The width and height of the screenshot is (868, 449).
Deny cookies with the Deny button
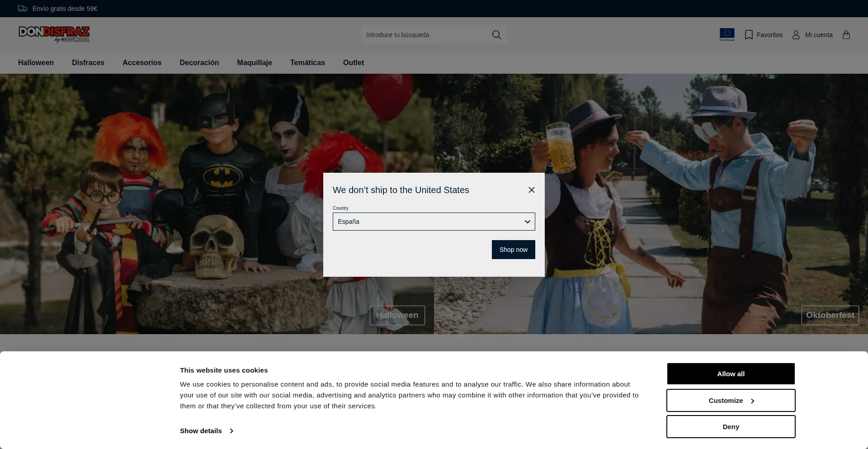pyautogui.click(x=731, y=427)
